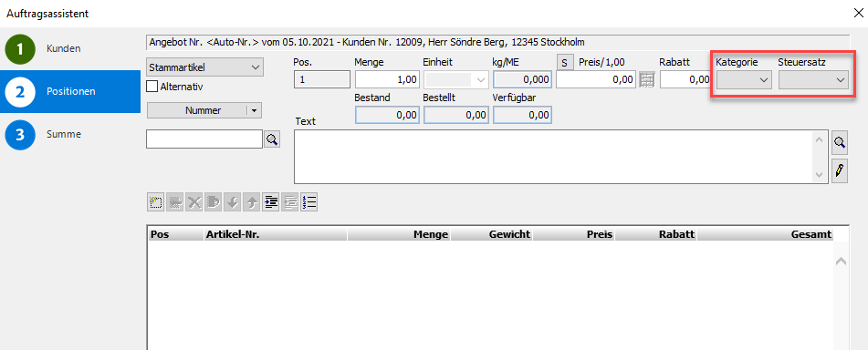Open the Nummer button dropdown arrow
The image size is (868, 350).
(x=254, y=110)
